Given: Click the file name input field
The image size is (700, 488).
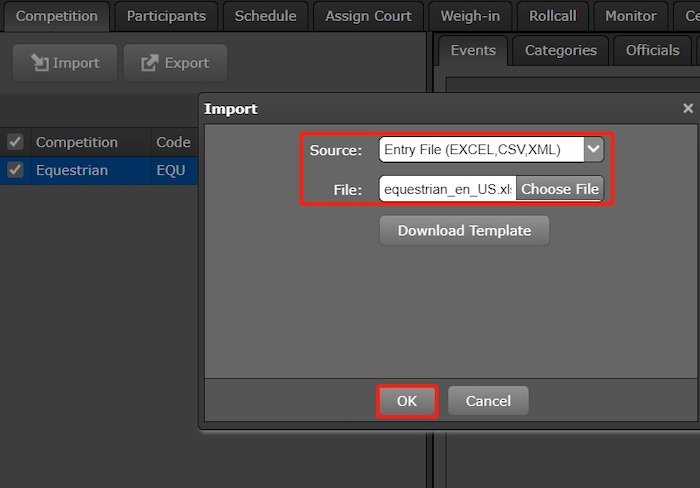Looking at the screenshot, I should [x=447, y=189].
